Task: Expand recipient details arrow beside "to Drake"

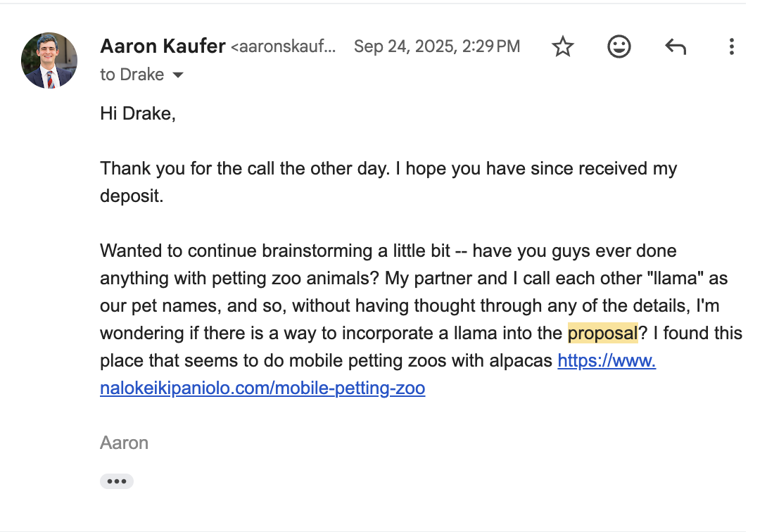Action: [178, 75]
